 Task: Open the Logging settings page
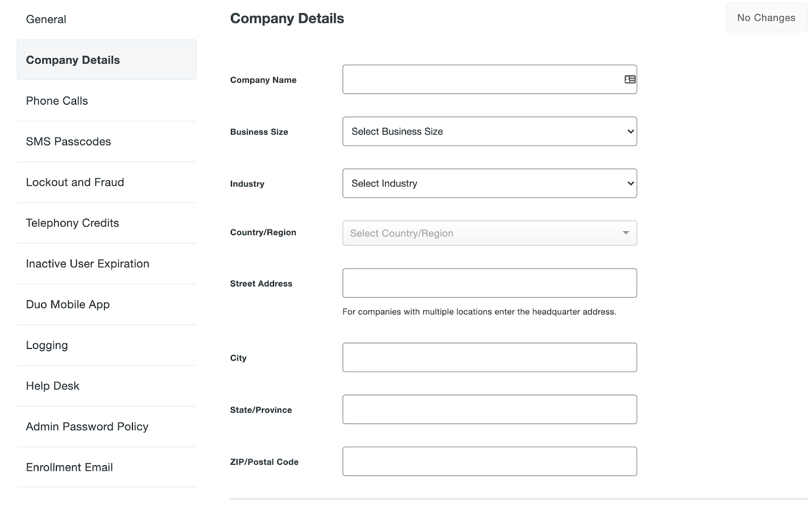pyautogui.click(x=47, y=345)
